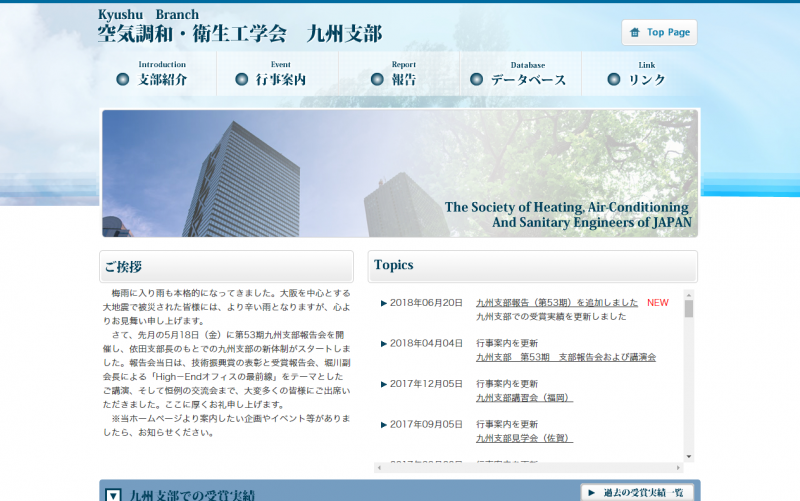800x501 pixels.
Task: Click the Topics vertical scrollbar thumb
Action: pos(689,309)
